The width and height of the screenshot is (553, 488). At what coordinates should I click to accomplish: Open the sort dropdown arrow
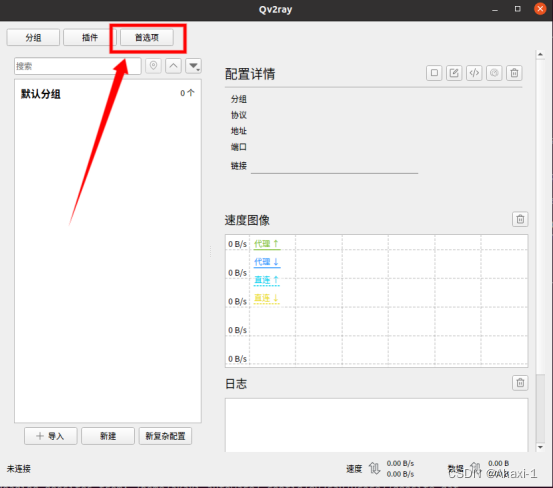(193, 66)
